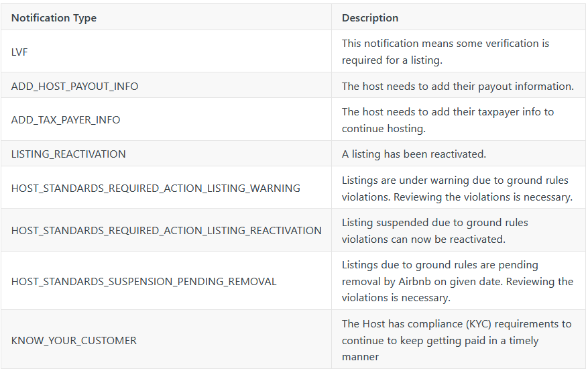The width and height of the screenshot is (588, 371).
Task: Click HOST_STANDARDS_REQUIRED_ACTION_LISTING_WARNING text
Action: click(x=156, y=188)
